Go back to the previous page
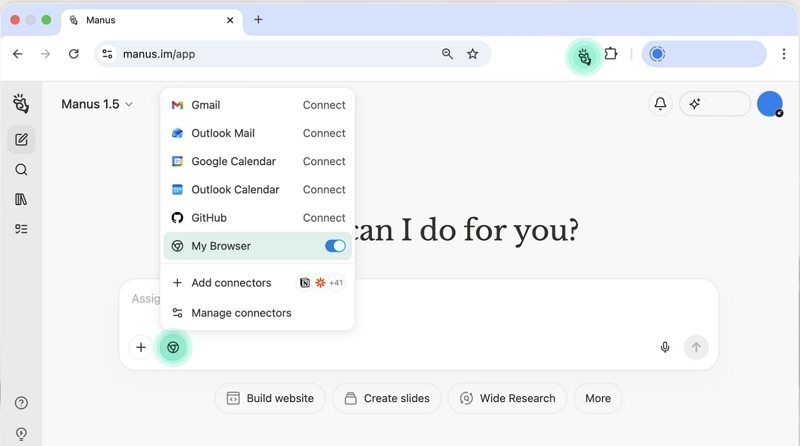The height and width of the screenshot is (446, 800). point(18,54)
